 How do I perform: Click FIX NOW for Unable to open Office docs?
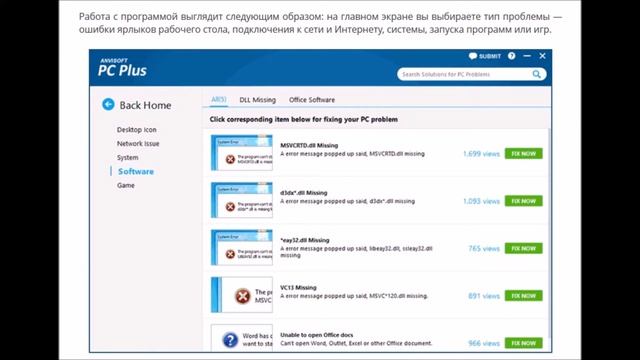click(x=524, y=343)
